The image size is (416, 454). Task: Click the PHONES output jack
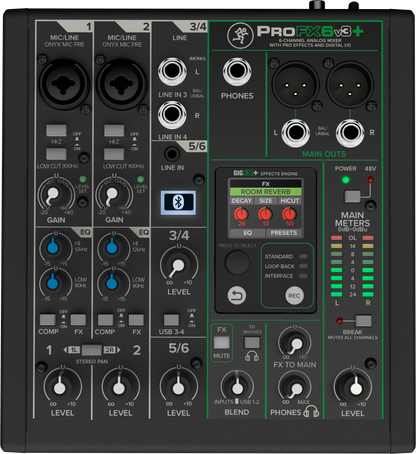click(237, 71)
